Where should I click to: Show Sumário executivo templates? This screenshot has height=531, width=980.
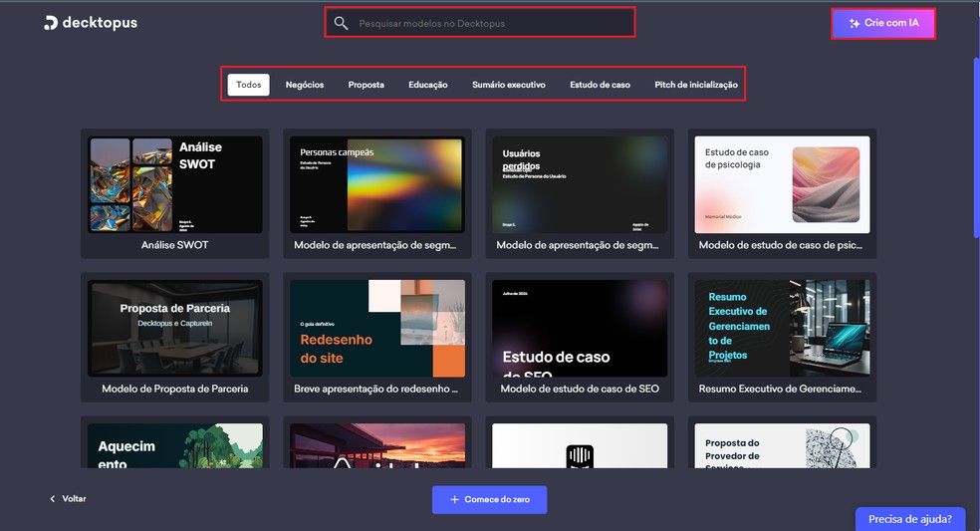pyautogui.click(x=508, y=85)
